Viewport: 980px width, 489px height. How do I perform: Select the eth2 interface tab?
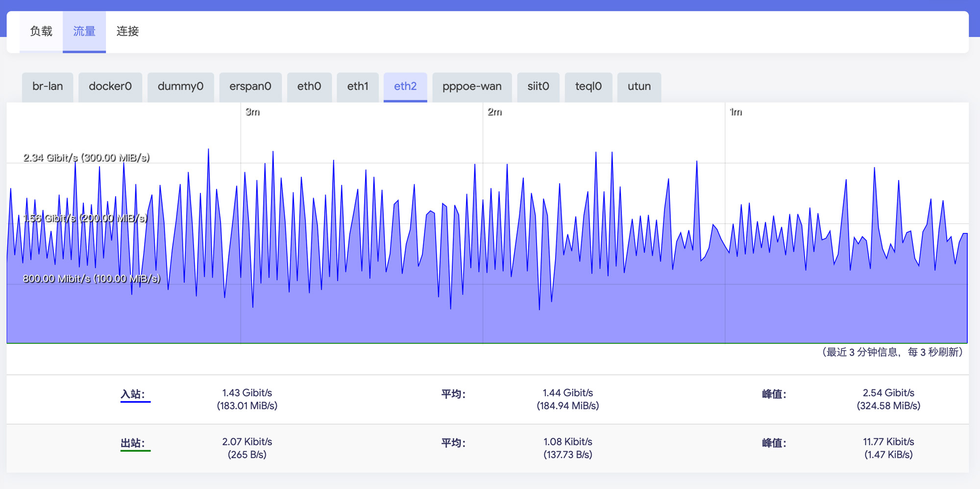tap(405, 86)
